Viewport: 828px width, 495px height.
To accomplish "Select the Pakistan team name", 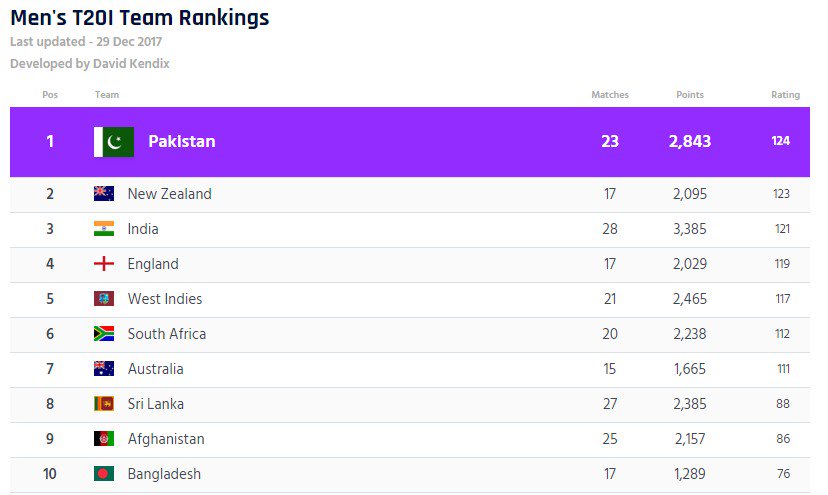I will [x=182, y=142].
